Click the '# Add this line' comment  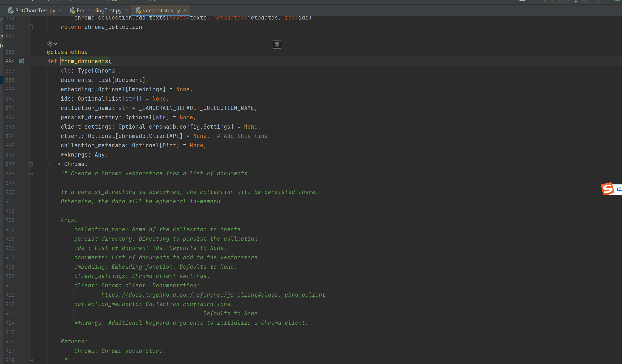(242, 136)
